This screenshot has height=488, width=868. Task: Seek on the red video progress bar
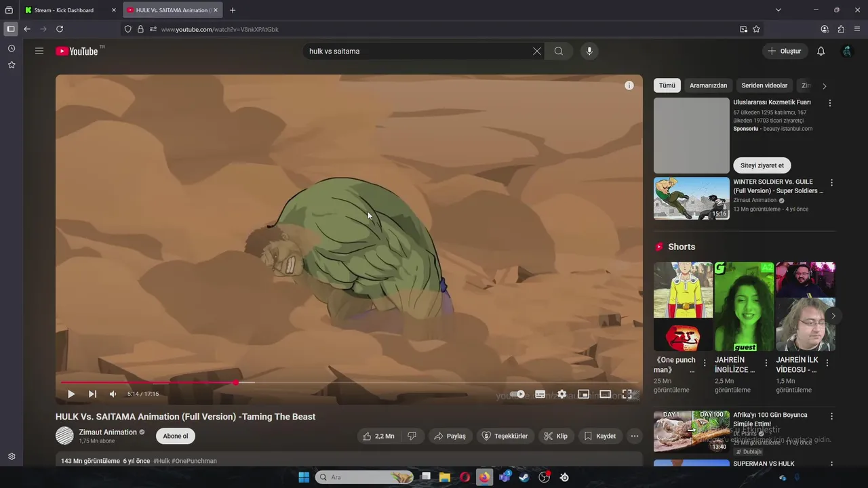[349, 383]
